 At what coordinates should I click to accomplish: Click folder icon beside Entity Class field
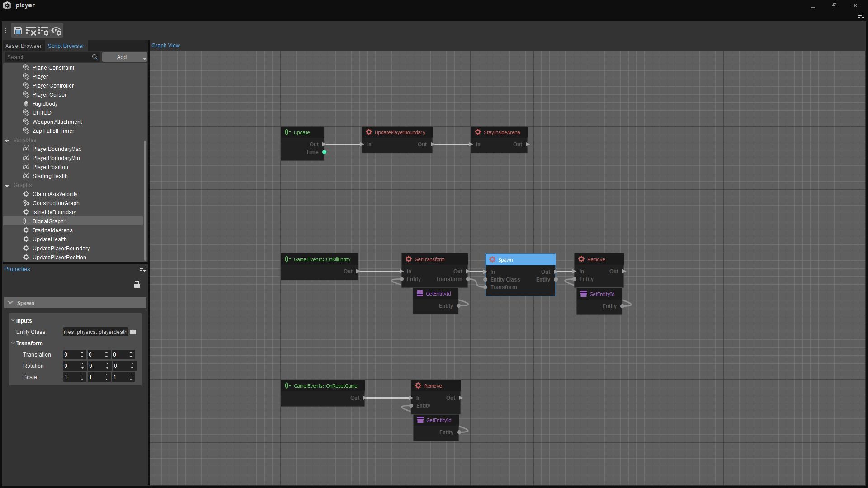point(133,332)
